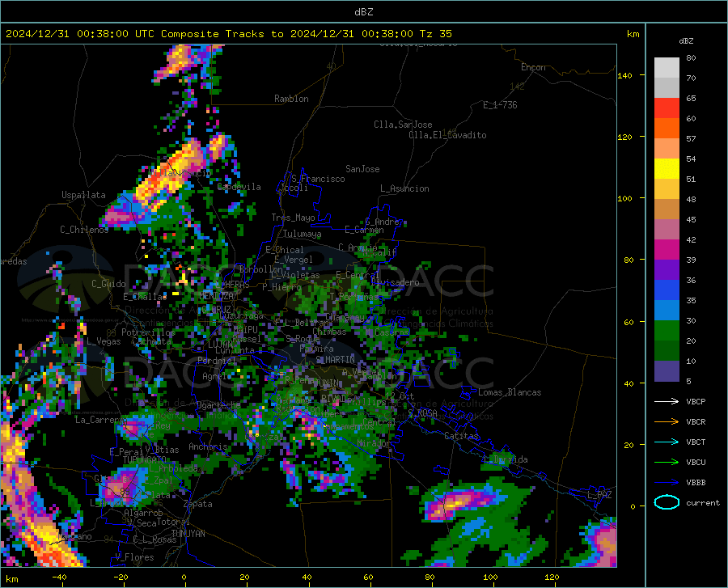Click the -40 km tick on horizontal axis
This screenshot has width=728, height=588.
coord(59,577)
